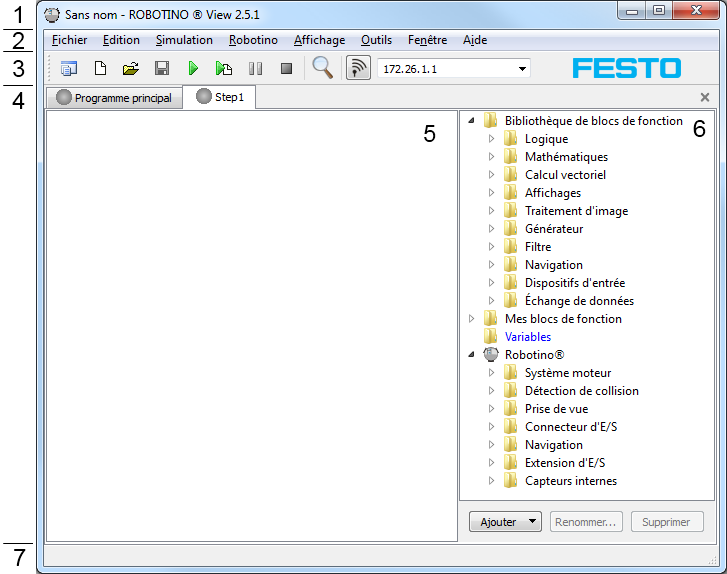Create a new file with the blank page icon
The image size is (727, 574).
pos(100,69)
